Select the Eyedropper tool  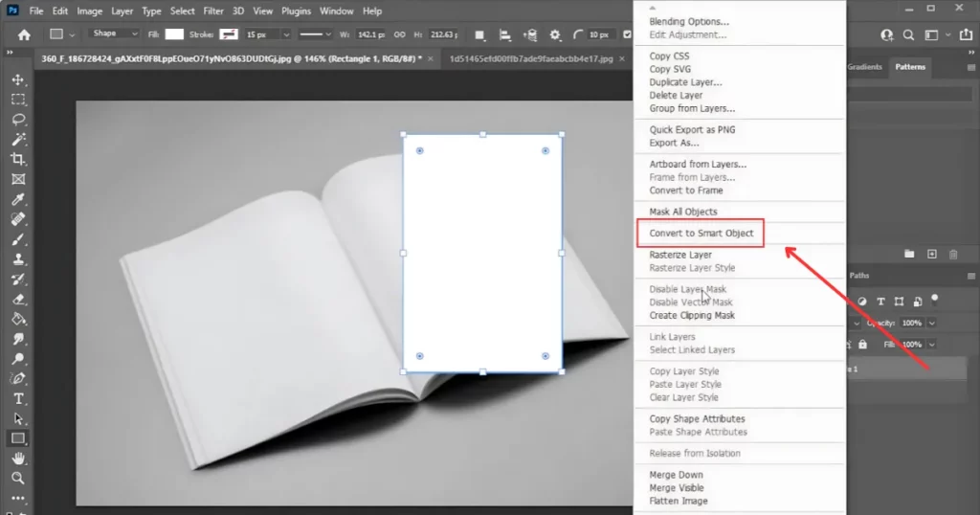(x=18, y=199)
